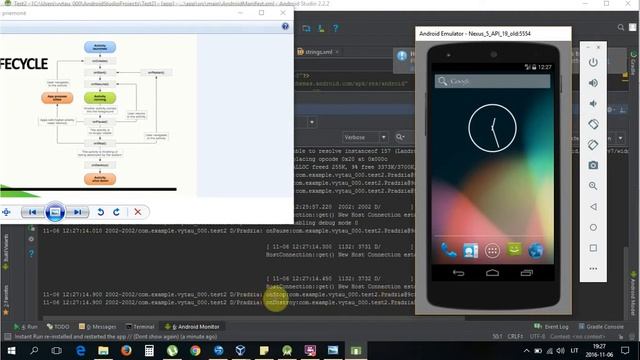Click the onDestroy log line

[x=229, y=302]
